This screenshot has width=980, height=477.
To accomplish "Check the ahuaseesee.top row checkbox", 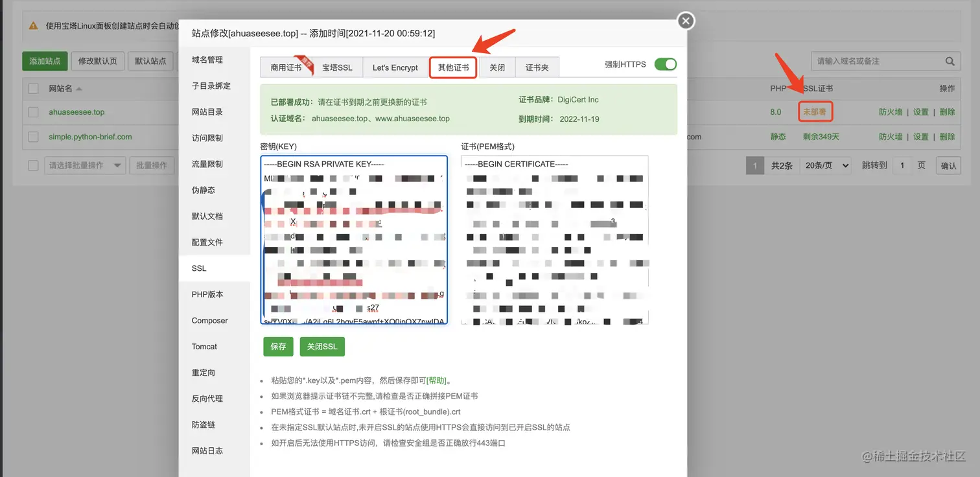I will [x=33, y=112].
